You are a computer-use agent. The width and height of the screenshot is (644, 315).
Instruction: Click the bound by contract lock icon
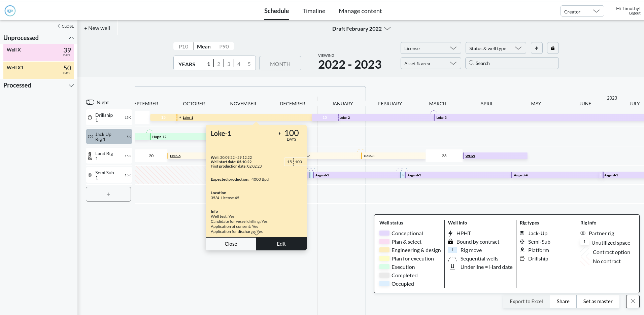pyautogui.click(x=552, y=48)
